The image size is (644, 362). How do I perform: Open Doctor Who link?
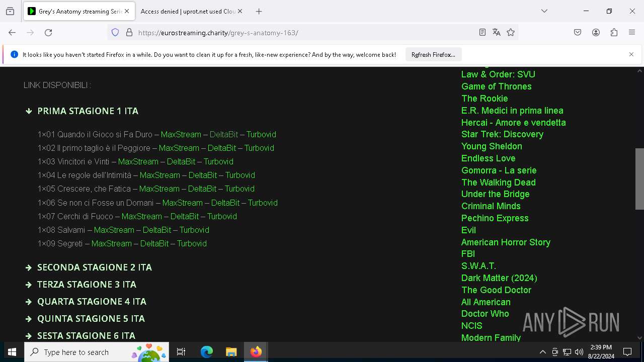(485, 314)
